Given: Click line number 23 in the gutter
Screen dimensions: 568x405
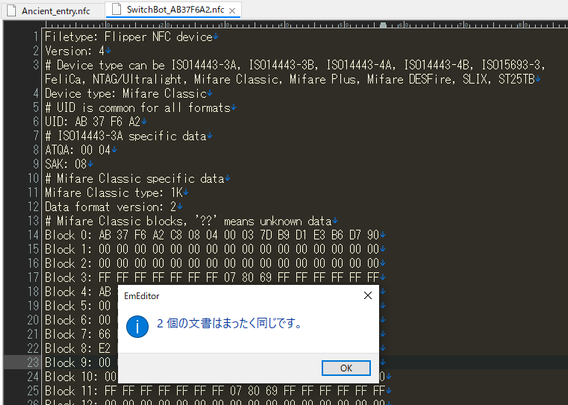Looking at the screenshot, I should pyautogui.click(x=33, y=362).
